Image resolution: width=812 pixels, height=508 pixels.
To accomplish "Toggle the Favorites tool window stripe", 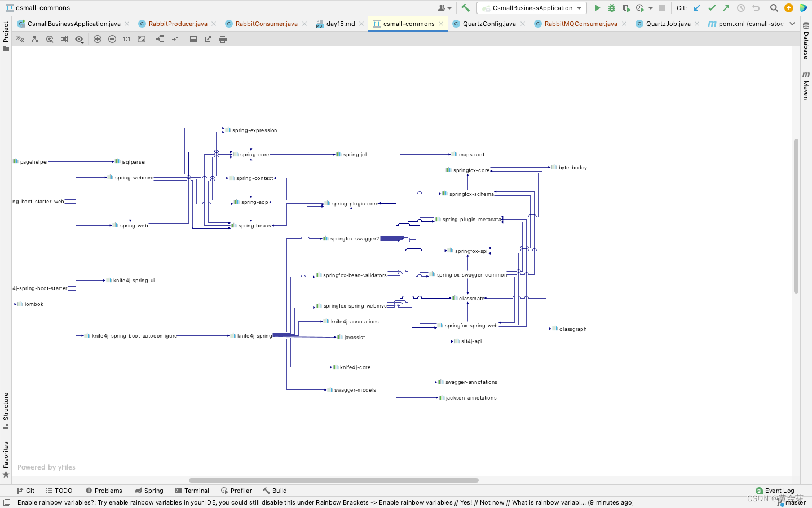I will [6, 459].
